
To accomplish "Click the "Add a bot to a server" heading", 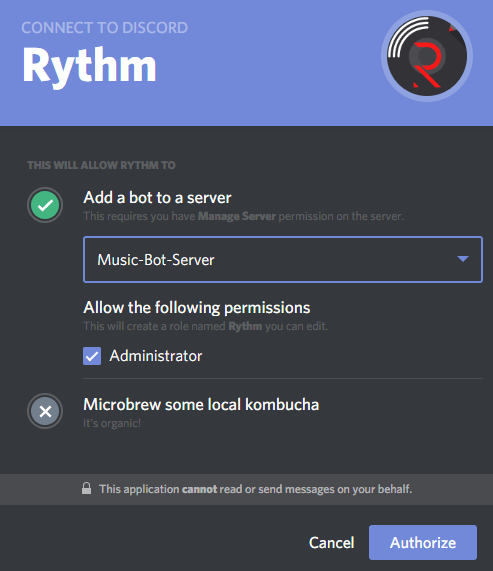I will pos(157,198).
